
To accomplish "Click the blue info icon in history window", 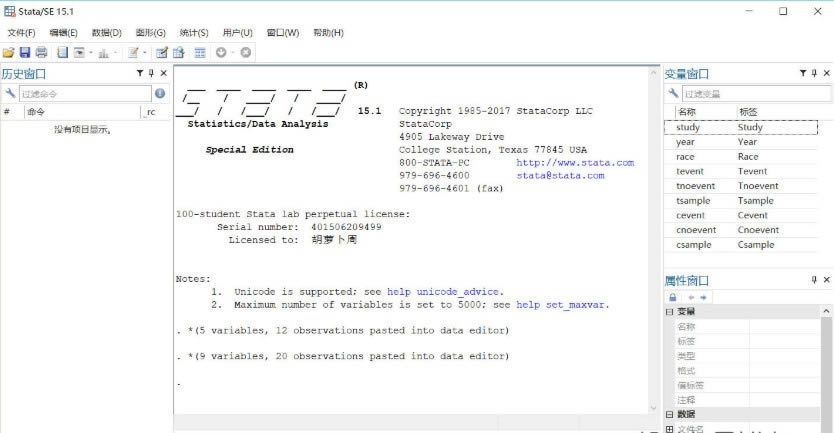I will (160, 93).
